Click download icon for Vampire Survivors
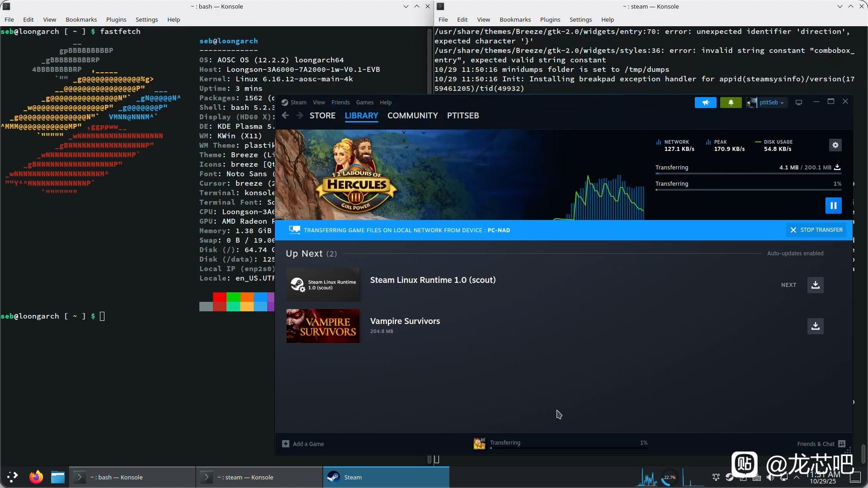Image resolution: width=868 pixels, height=488 pixels. 815,326
